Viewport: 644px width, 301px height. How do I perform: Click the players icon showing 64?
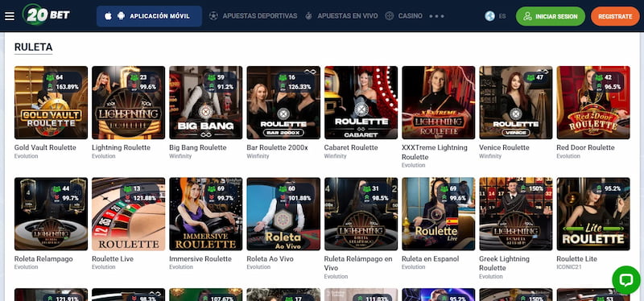click(50, 77)
